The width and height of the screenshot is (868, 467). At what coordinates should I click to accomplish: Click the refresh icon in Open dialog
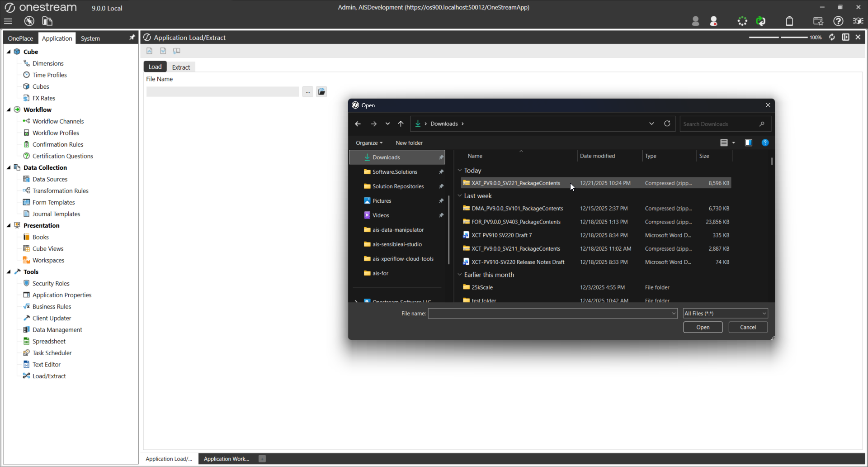[667, 124]
